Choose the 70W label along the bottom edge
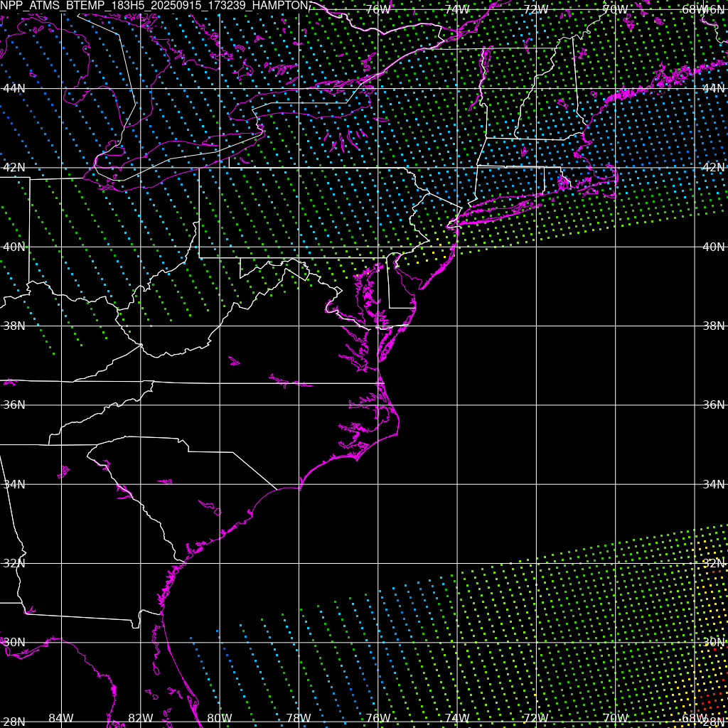The height and width of the screenshot is (728, 728). (615, 718)
